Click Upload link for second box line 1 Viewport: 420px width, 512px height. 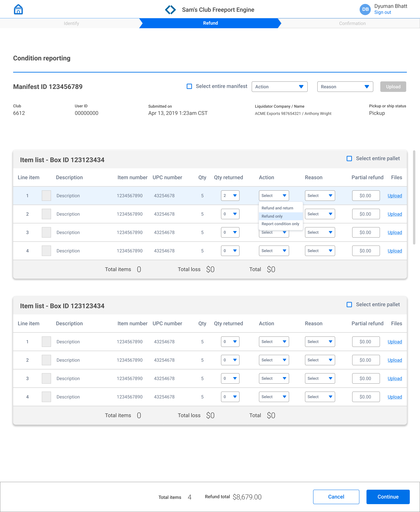pyautogui.click(x=395, y=342)
